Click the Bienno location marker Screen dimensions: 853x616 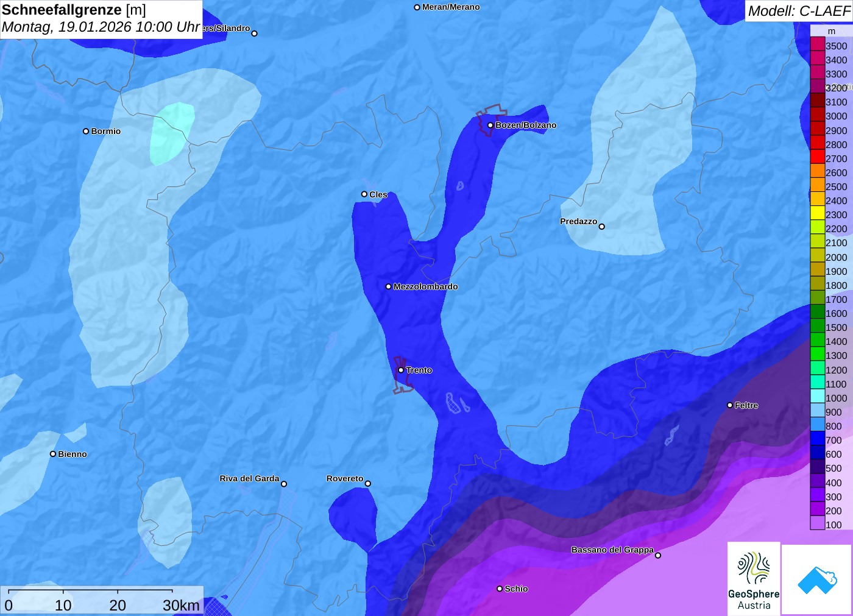[x=53, y=454]
